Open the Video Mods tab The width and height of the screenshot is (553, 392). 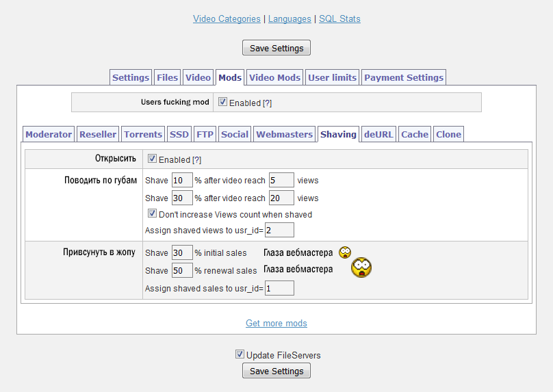pos(274,77)
